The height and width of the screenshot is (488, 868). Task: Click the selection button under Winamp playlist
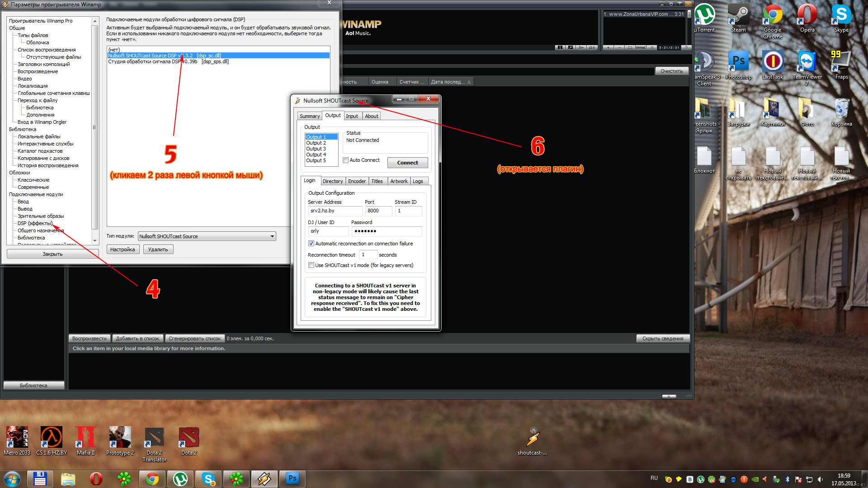[630, 47]
